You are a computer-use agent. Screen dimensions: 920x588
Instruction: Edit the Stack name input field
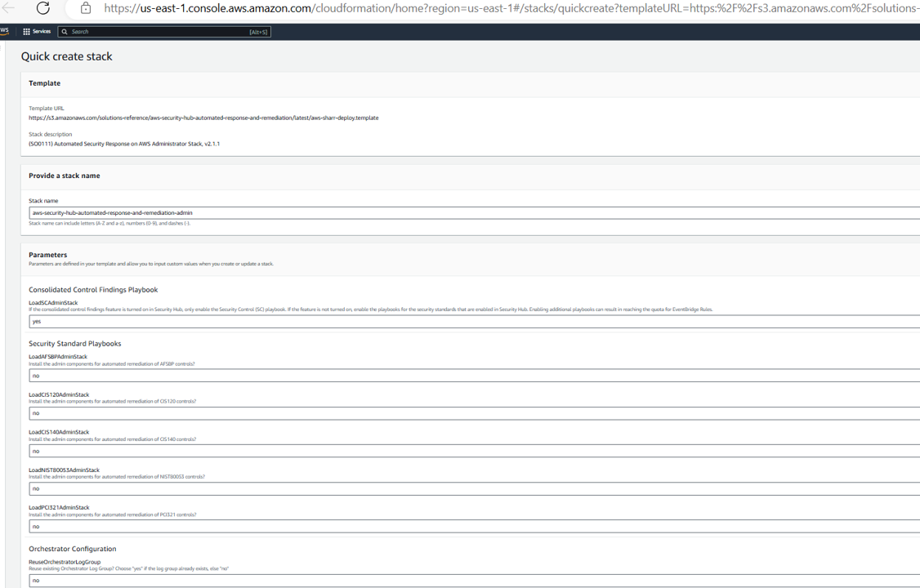[x=474, y=213]
